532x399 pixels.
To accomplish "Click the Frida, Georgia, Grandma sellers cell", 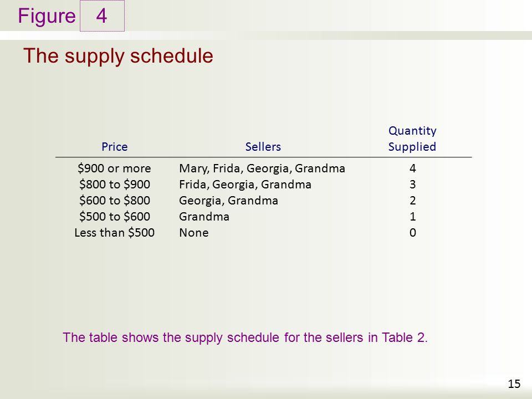I will (x=245, y=184).
